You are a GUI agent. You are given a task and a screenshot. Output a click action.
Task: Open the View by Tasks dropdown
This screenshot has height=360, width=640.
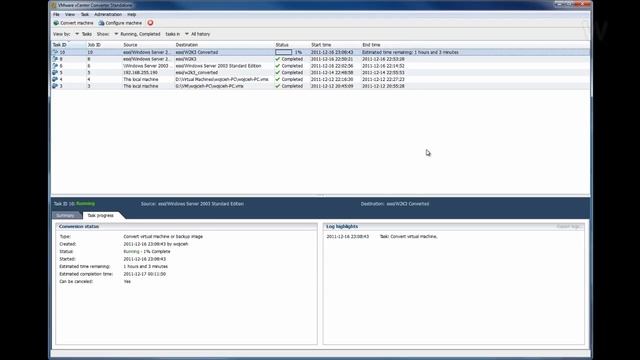click(x=84, y=34)
